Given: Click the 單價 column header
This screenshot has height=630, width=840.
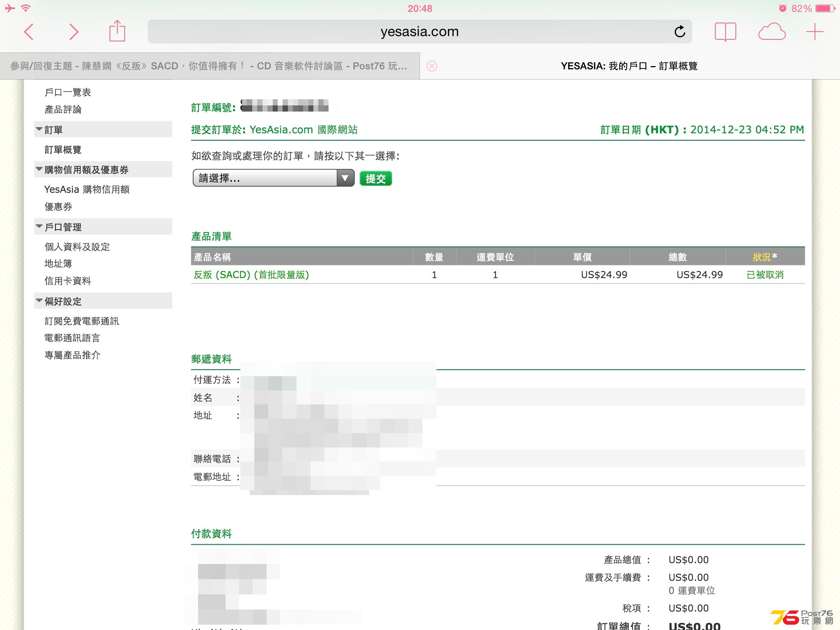Looking at the screenshot, I should (x=582, y=257).
